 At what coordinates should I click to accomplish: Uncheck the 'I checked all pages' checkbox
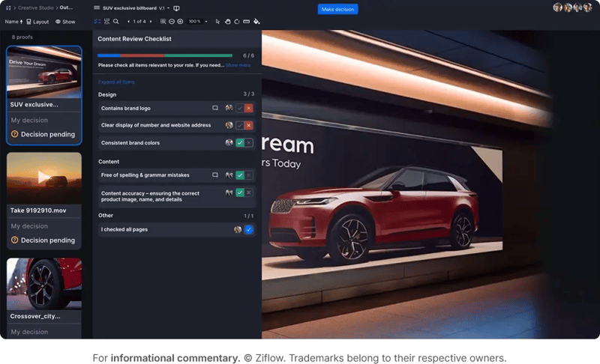[x=249, y=229]
